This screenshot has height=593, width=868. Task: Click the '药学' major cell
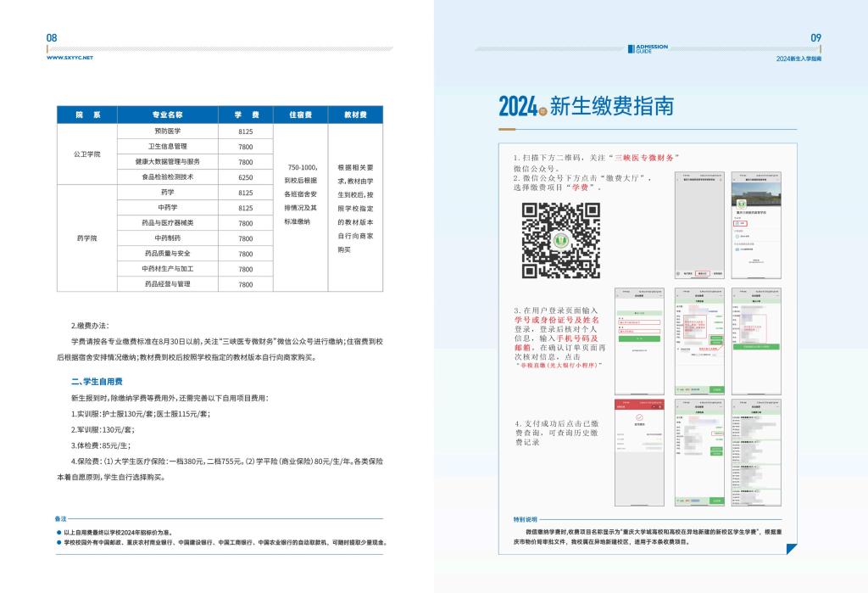pyautogui.click(x=167, y=193)
